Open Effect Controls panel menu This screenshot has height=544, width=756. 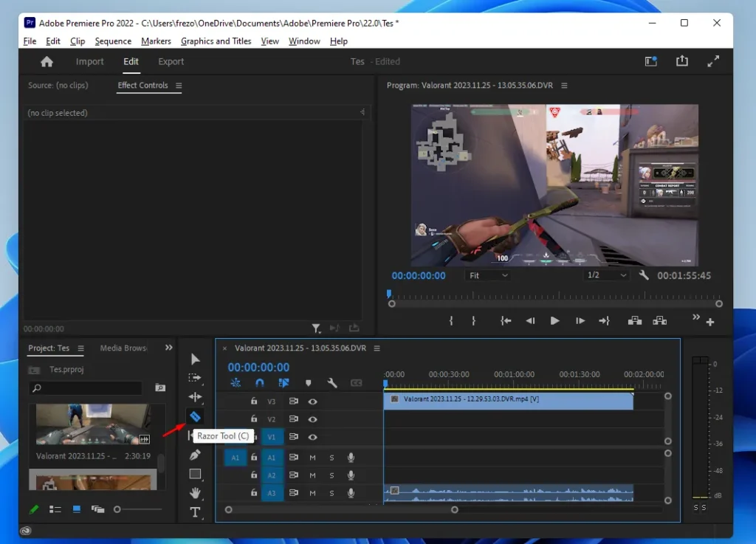point(179,86)
